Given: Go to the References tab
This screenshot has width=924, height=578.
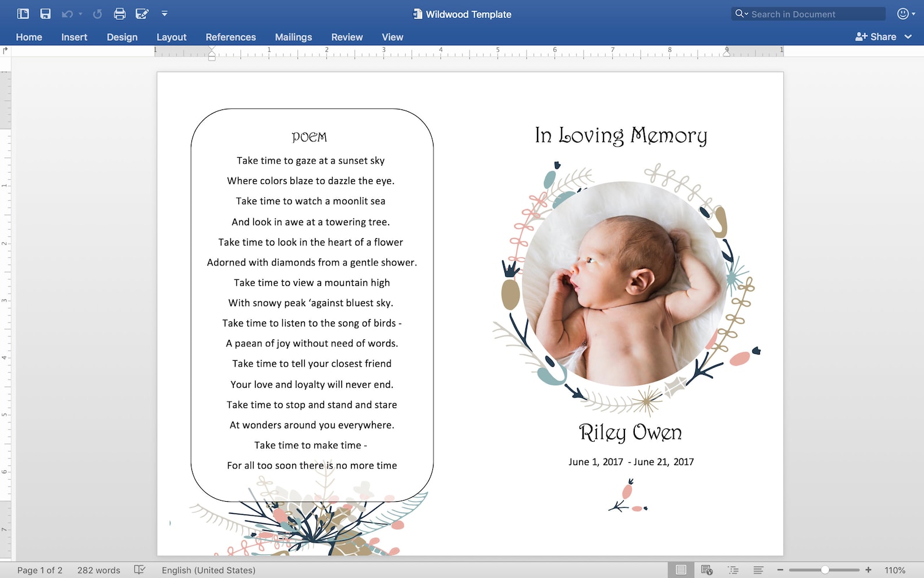Looking at the screenshot, I should point(230,37).
